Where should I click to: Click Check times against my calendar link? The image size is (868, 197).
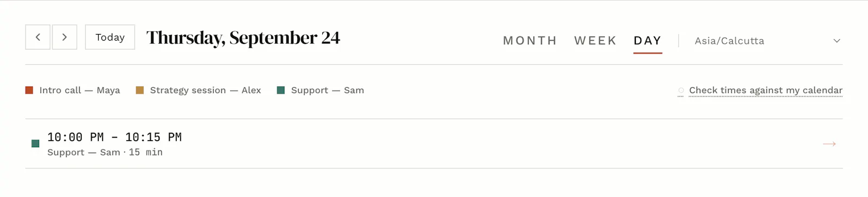[765, 90]
